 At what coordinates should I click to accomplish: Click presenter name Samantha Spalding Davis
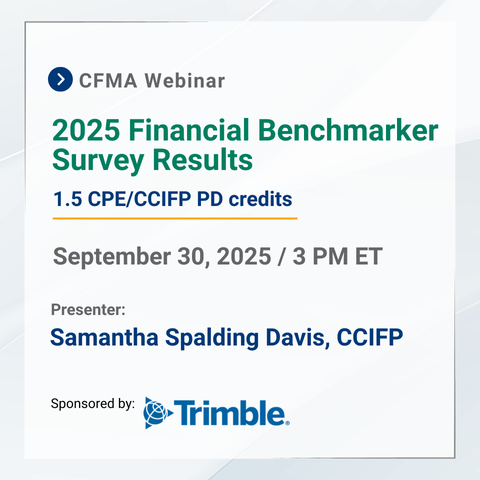[190, 338]
